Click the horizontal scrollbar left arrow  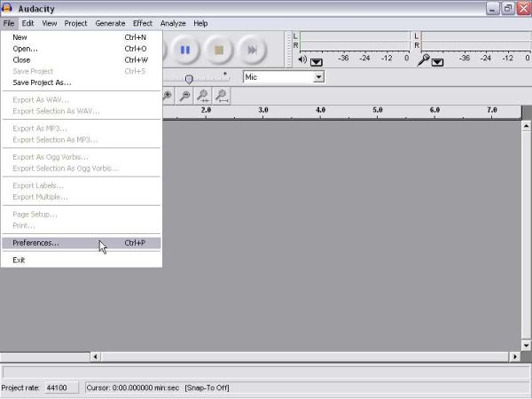pyautogui.click(x=95, y=356)
